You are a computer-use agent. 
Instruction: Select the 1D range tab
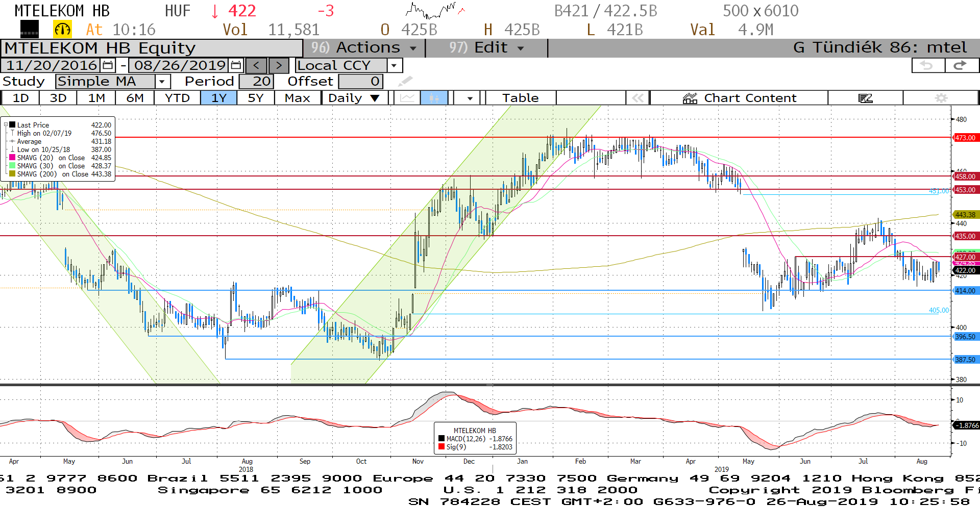20,98
